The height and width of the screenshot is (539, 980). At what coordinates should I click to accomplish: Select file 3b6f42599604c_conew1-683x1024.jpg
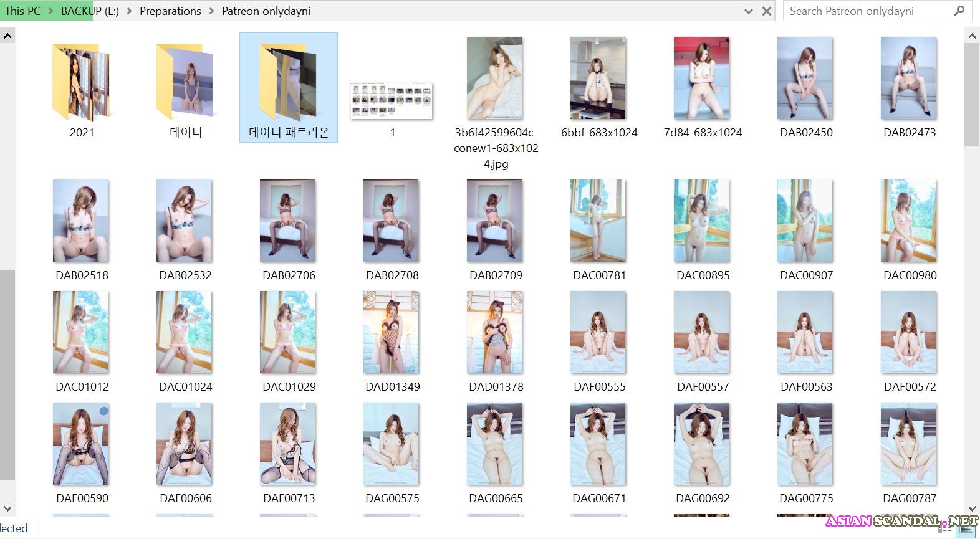pyautogui.click(x=496, y=103)
